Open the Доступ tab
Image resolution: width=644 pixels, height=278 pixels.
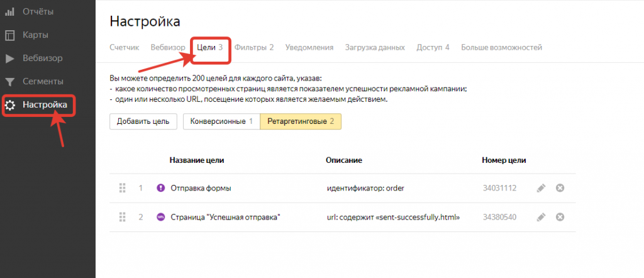point(433,47)
